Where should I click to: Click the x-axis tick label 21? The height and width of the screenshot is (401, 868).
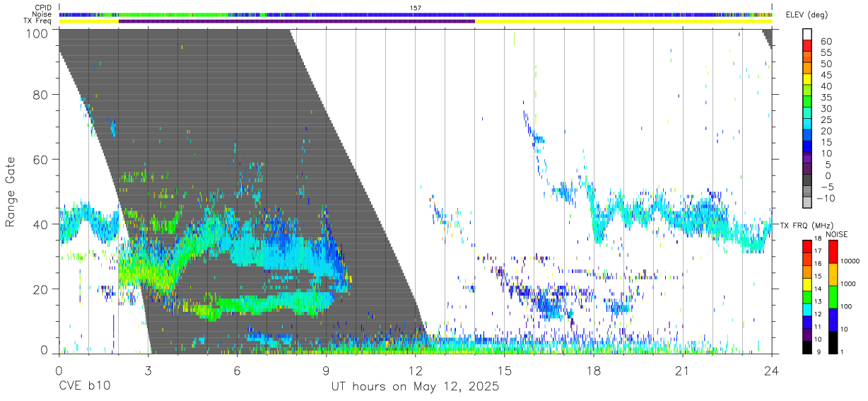683,371
